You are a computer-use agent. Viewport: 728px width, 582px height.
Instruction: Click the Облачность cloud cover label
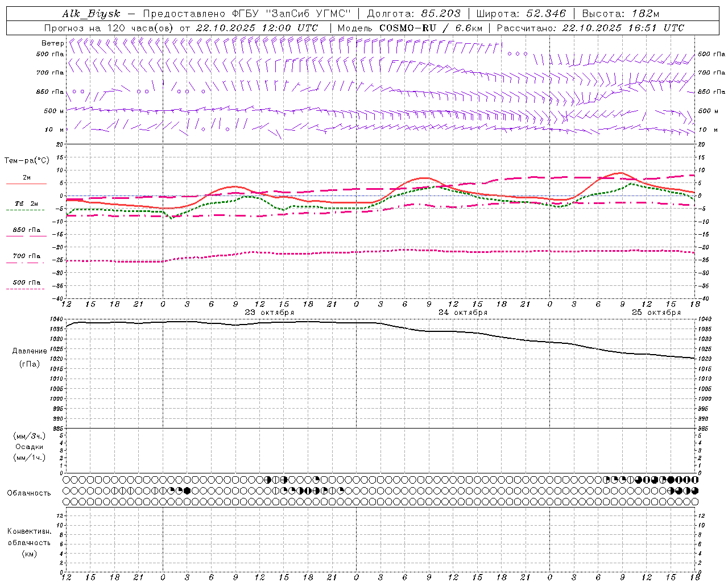click(x=29, y=493)
